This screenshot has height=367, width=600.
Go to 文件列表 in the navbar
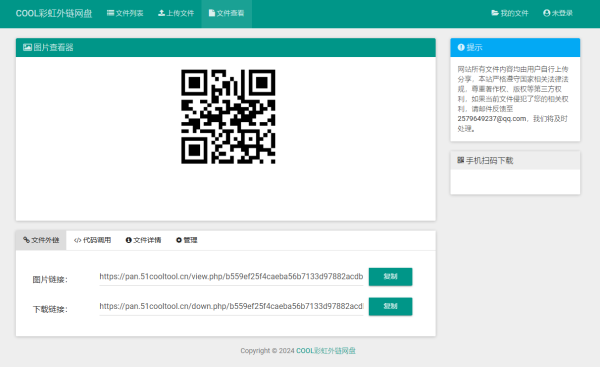pyautogui.click(x=125, y=13)
